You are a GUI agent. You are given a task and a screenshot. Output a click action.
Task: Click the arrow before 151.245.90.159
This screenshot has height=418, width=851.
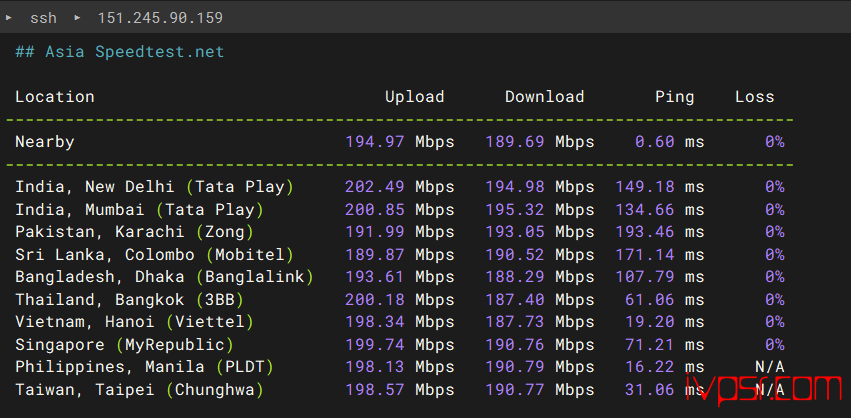[x=78, y=18]
